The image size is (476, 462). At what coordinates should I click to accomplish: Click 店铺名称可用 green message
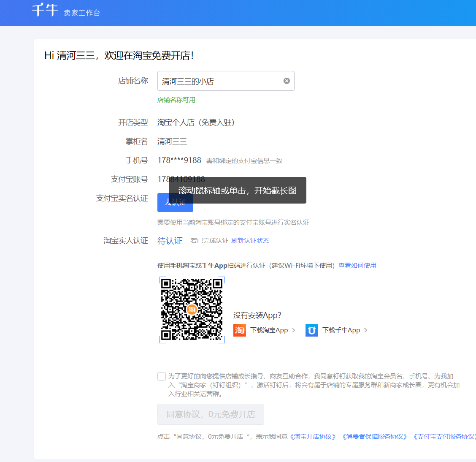click(x=176, y=100)
